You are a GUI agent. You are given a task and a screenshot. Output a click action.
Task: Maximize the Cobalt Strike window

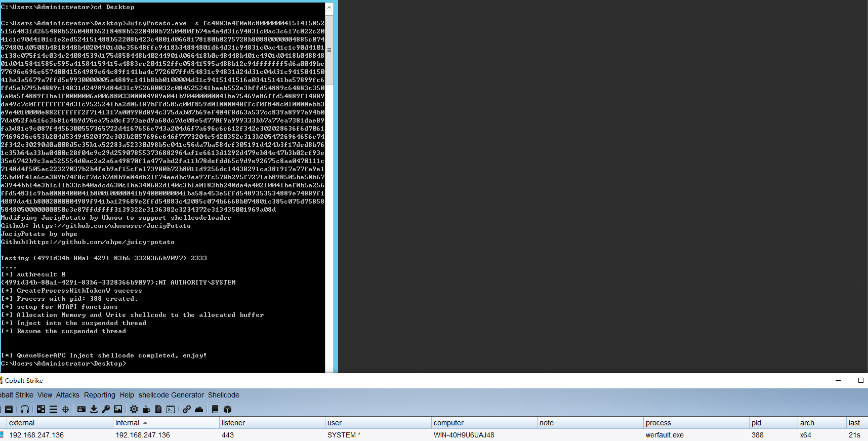click(860, 380)
